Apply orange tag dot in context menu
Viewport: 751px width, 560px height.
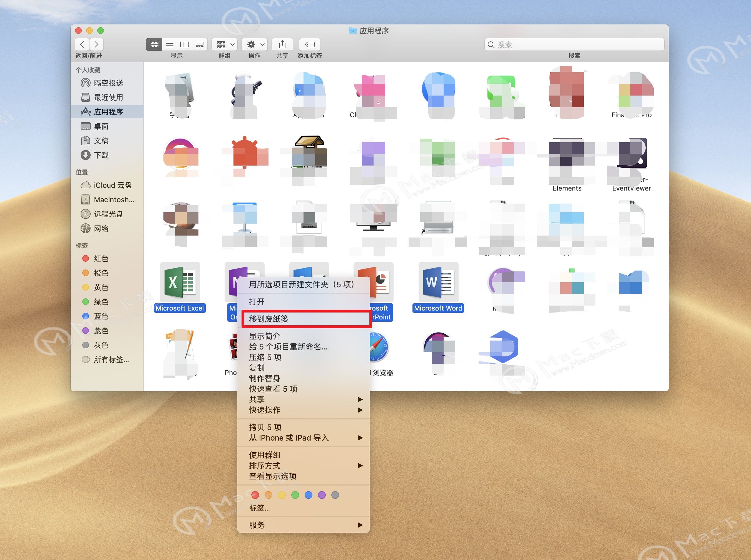pos(268,495)
